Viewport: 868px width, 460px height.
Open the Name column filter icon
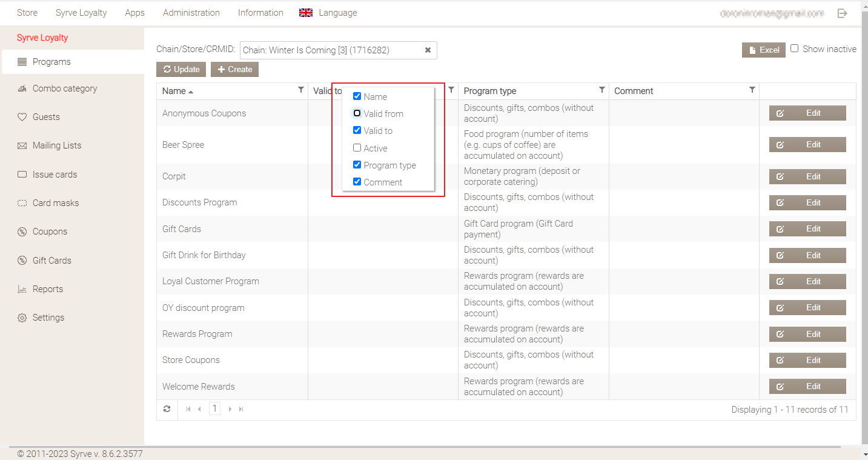click(301, 90)
